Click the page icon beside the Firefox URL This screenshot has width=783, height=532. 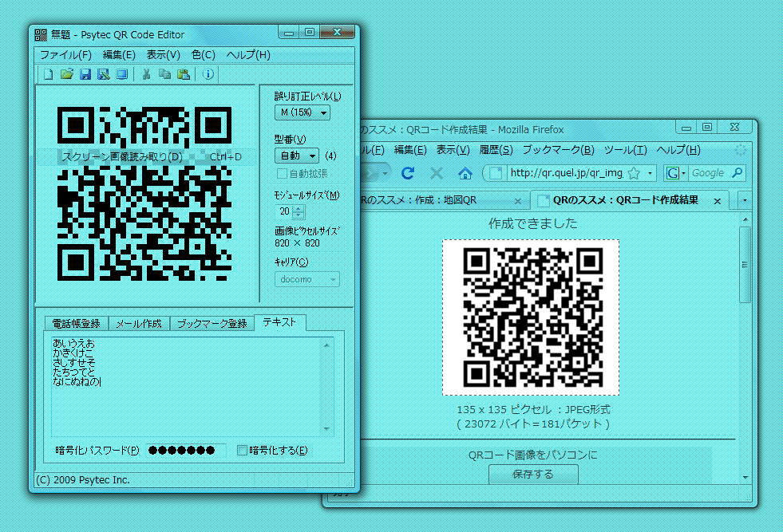point(496,173)
